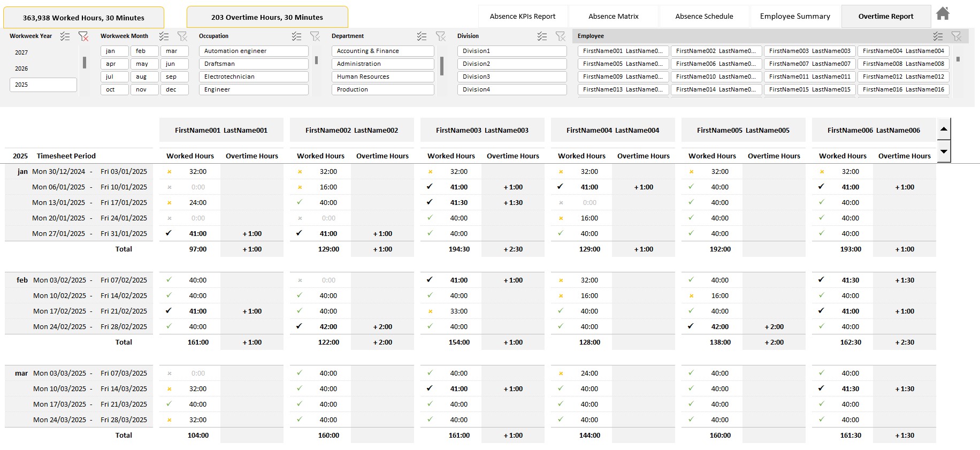This screenshot has width=980, height=450.
Task: Click the Home icon
Action: pyautogui.click(x=943, y=14)
